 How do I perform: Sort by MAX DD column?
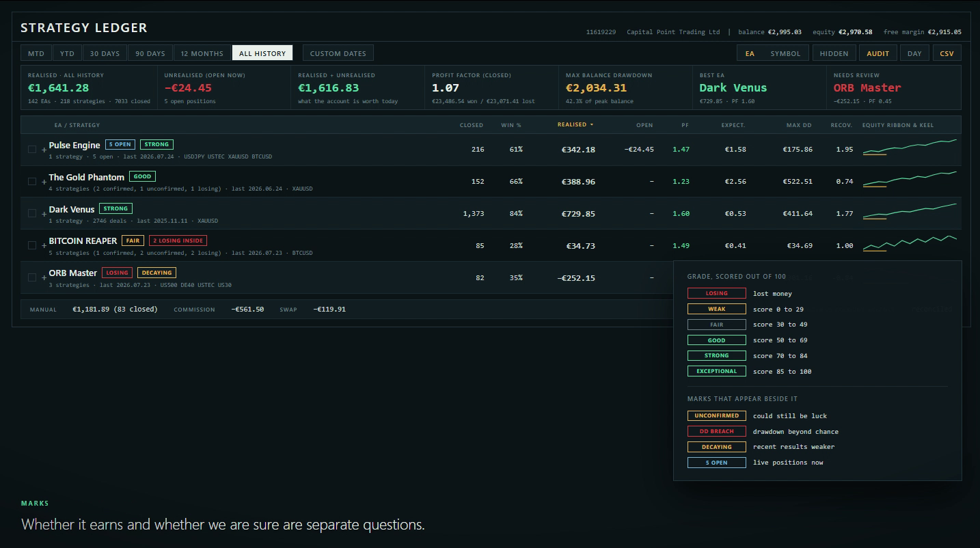pos(800,125)
